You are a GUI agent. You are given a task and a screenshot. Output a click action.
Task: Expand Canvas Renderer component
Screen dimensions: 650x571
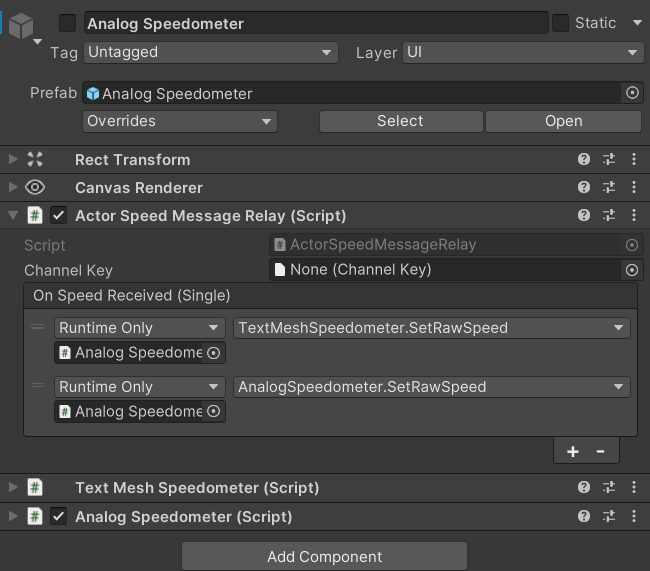[13, 187]
